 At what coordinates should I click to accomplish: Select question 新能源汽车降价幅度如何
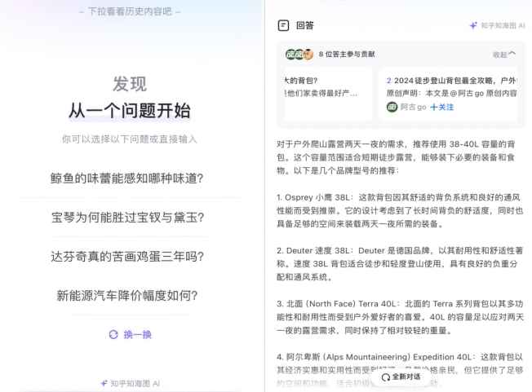point(127,296)
